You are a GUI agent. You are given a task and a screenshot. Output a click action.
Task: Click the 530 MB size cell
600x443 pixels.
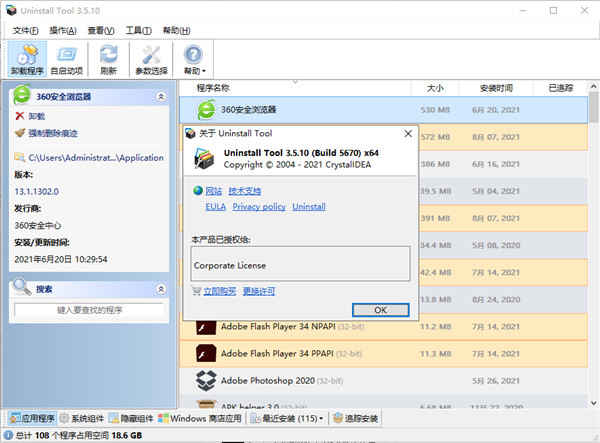pyautogui.click(x=435, y=110)
